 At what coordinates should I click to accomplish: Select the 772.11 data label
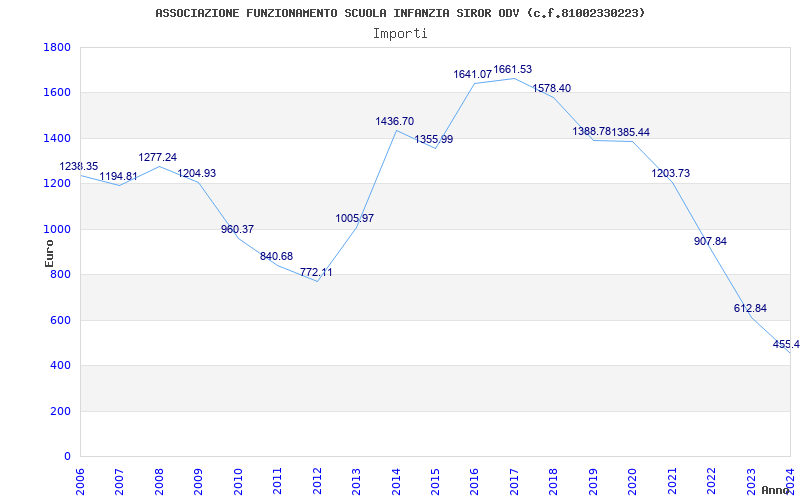316,272
